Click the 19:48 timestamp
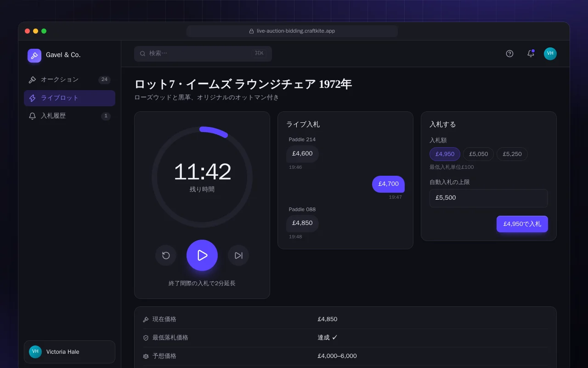 coord(295,237)
